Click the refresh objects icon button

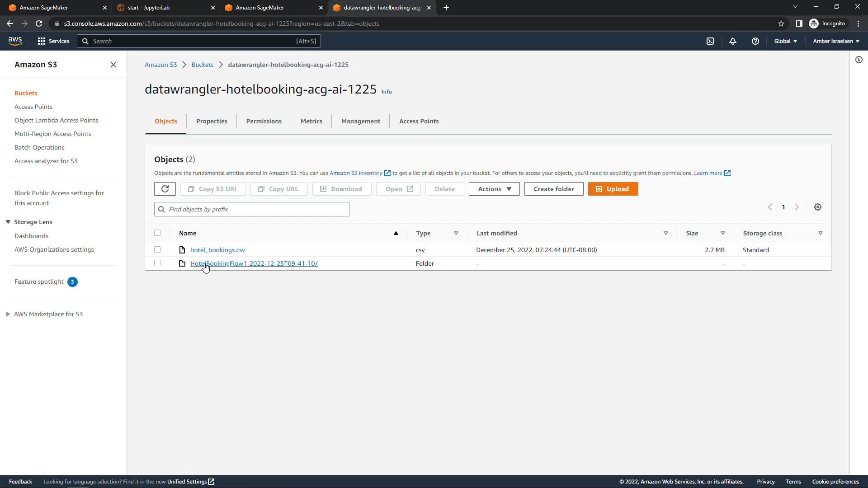click(x=165, y=189)
